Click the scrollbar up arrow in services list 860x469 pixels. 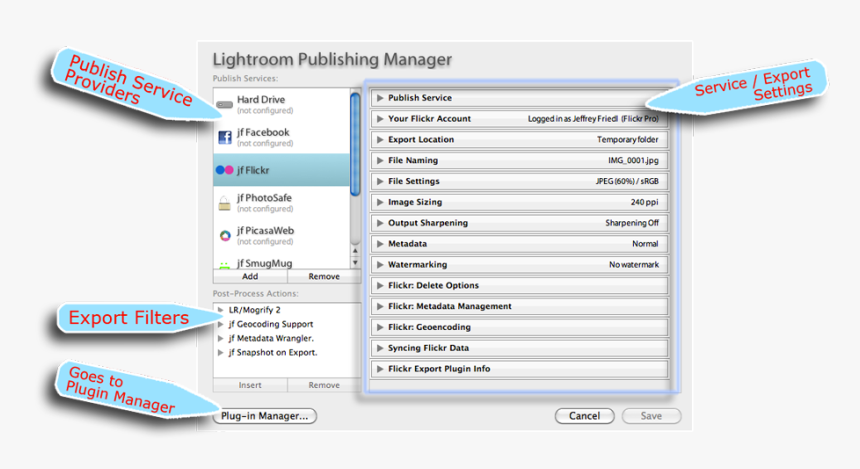pyautogui.click(x=355, y=251)
